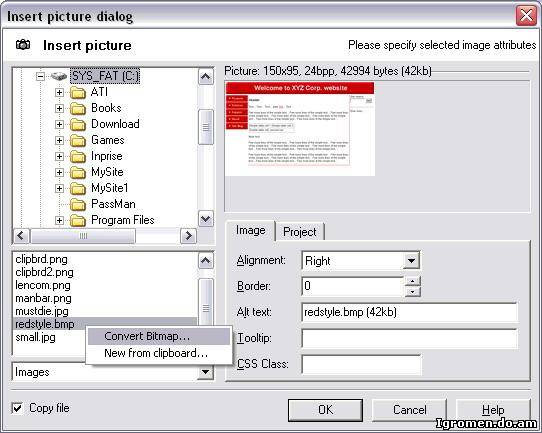Screen dimensions: 542x433
Task: Open the Alignment dropdown
Action: [x=411, y=261]
